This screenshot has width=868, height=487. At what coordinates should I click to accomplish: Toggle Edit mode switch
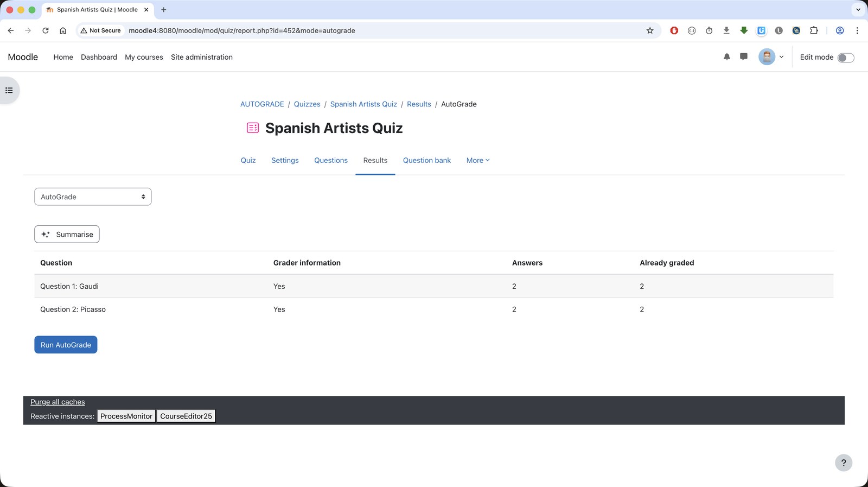[845, 58]
